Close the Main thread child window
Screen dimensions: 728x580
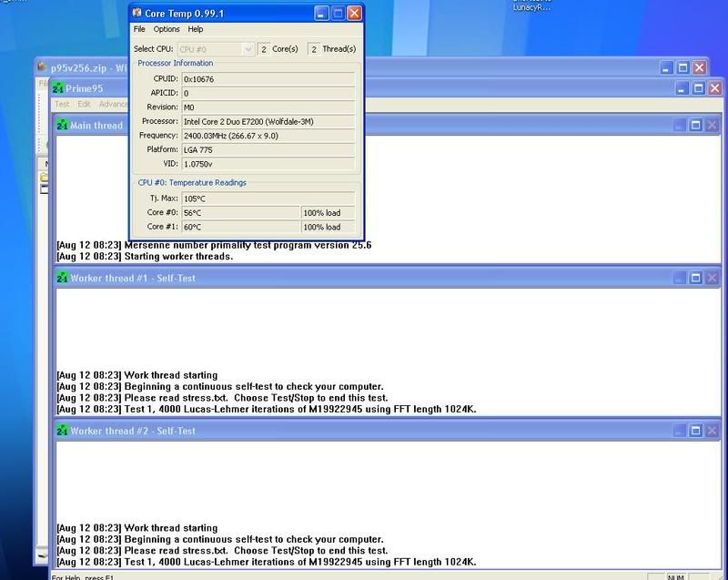(712, 125)
